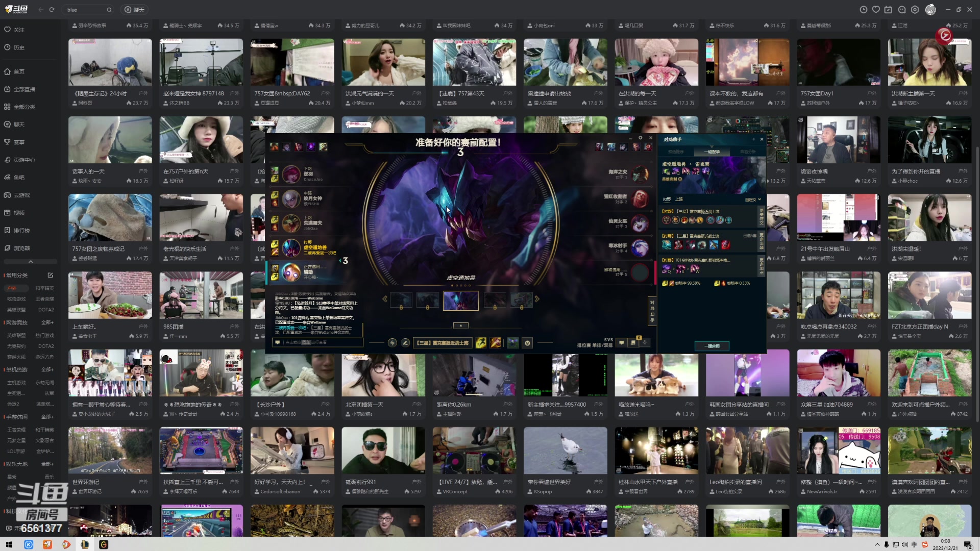The image size is (980, 551).
Task: Open 历史 history in the sidebar
Action: [15, 47]
